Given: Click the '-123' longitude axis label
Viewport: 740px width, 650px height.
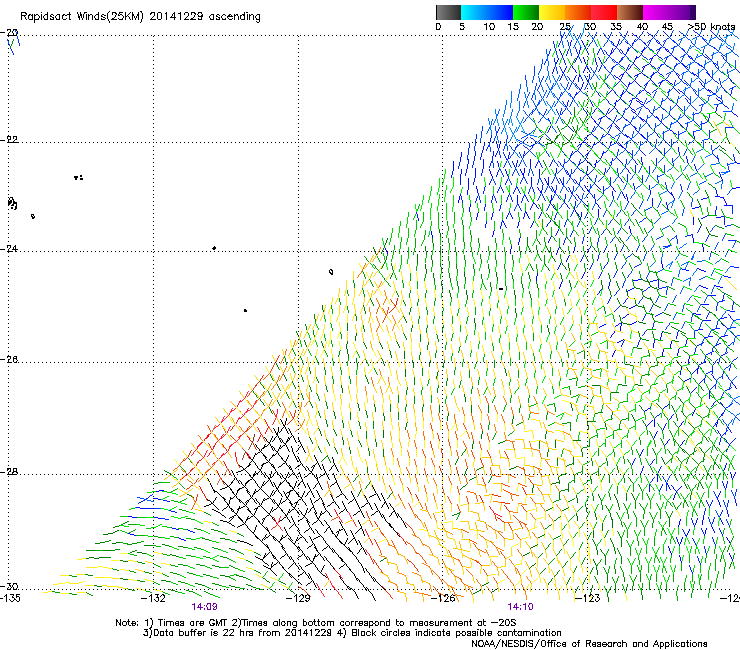Looking at the screenshot, I should (x=587, y=598).
